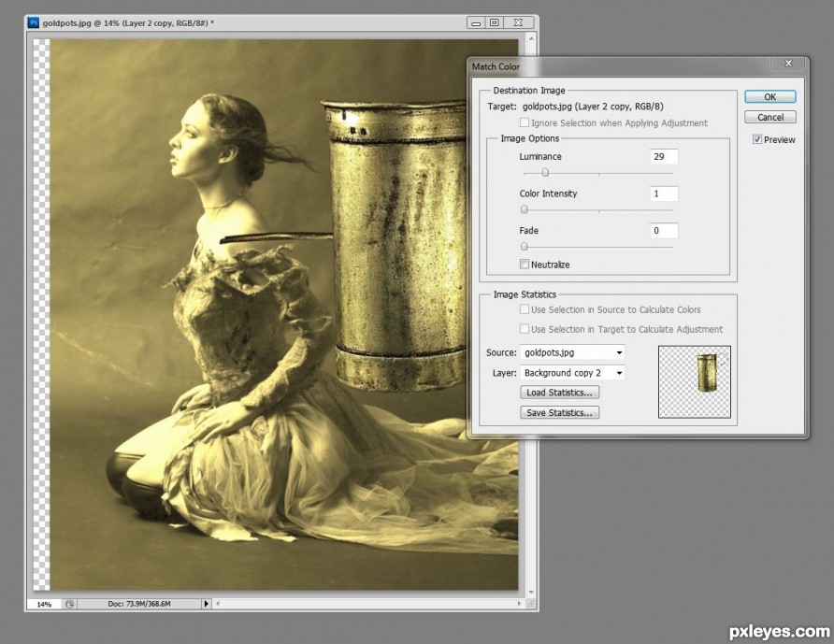Screen dimensions: 834x644
Task: Click the Luminance value field
Action: (x=663, y=156)
